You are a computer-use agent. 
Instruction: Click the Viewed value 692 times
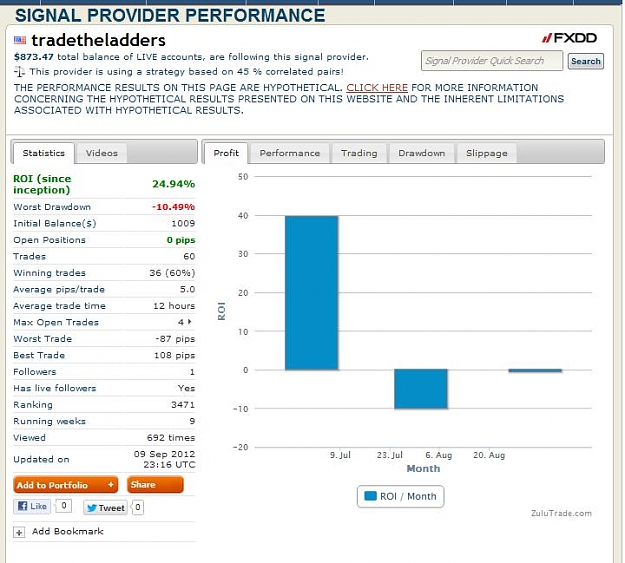click(171, 438)
